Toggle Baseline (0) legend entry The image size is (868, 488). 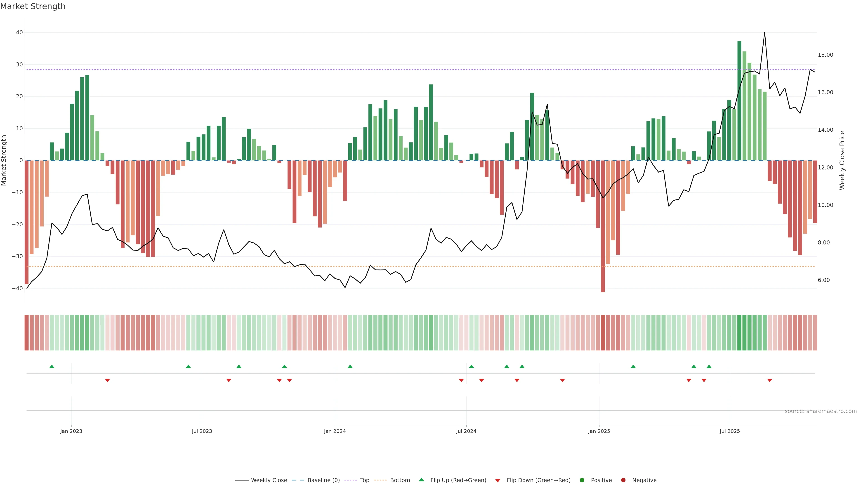click(323, 480)
